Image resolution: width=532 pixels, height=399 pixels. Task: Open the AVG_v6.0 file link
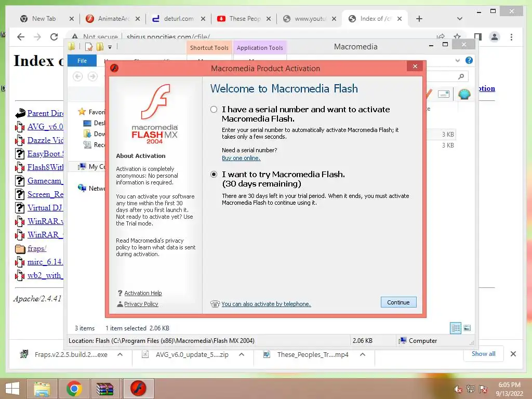coord(46,127)
